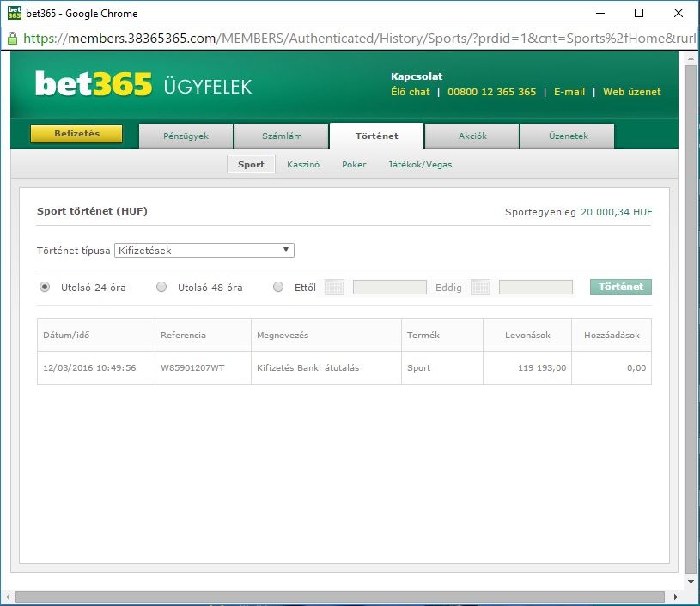Click the 00800 12 365 365 phone link
This screenshot has width=700, height=606.
(491, 92)
